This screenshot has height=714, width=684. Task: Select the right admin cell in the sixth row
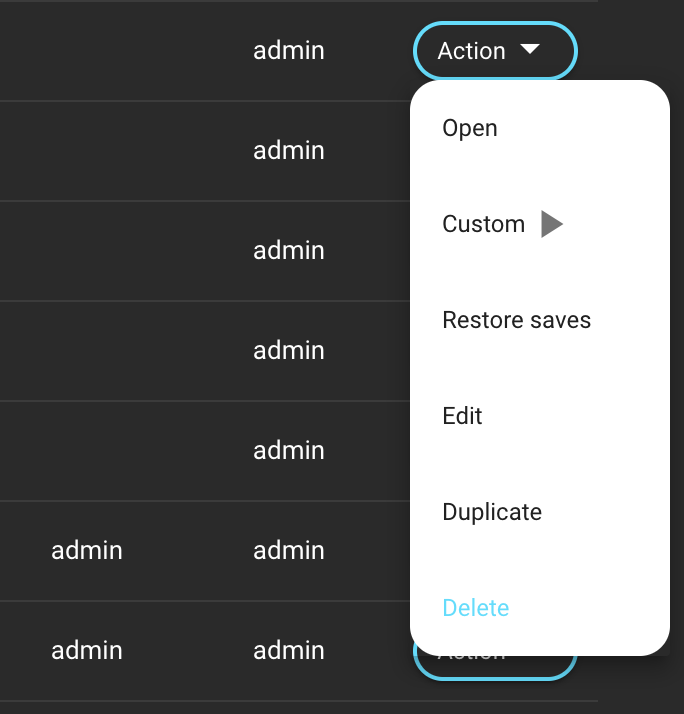[289, 550]
